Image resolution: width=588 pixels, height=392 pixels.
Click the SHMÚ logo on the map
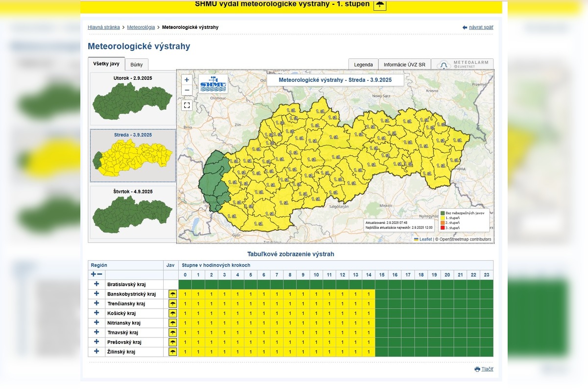[213, 84]
